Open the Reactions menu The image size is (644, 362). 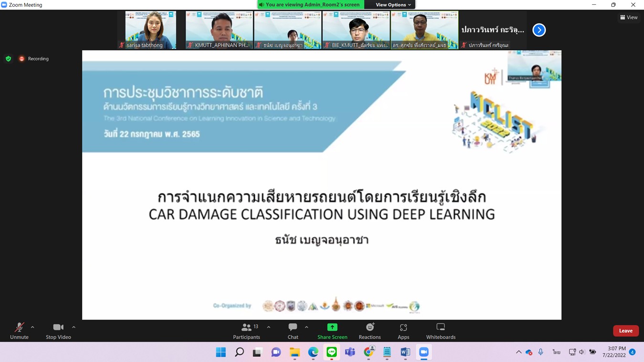point(370,331)
